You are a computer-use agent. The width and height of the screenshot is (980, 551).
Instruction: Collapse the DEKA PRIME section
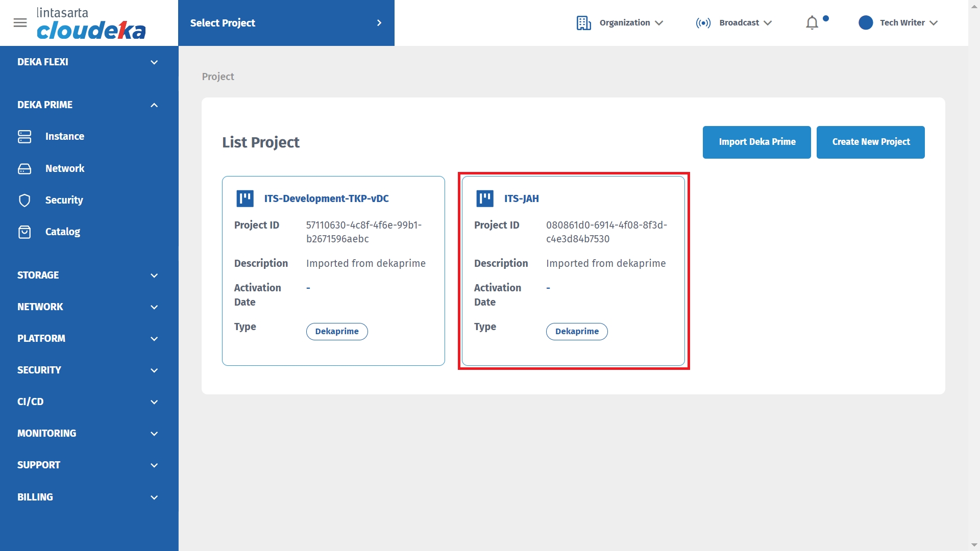[154, 105]
